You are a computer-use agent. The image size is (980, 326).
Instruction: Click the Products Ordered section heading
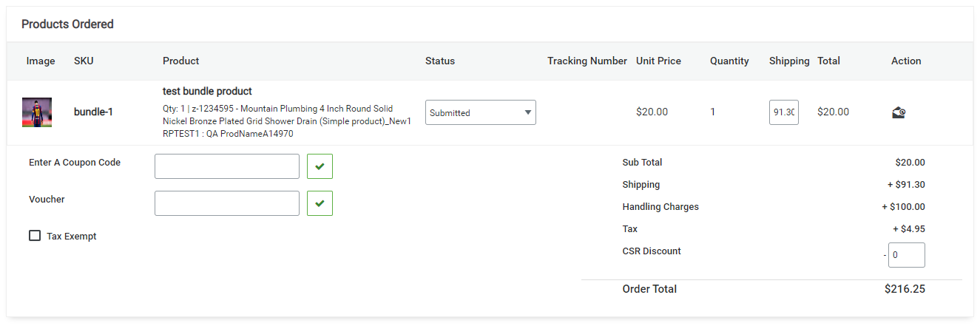click(67, 24)
